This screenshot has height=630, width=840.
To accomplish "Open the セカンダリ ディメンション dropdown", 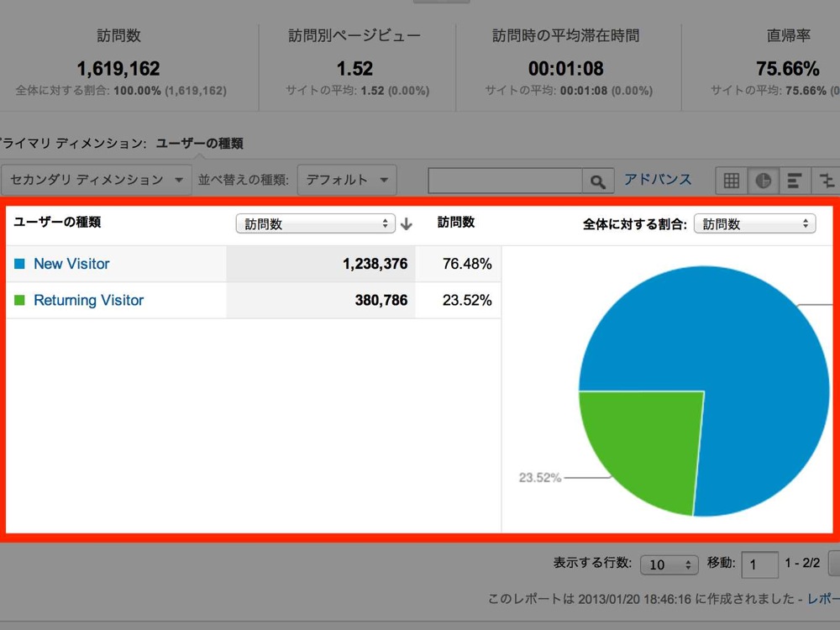I will coord(96,180).
